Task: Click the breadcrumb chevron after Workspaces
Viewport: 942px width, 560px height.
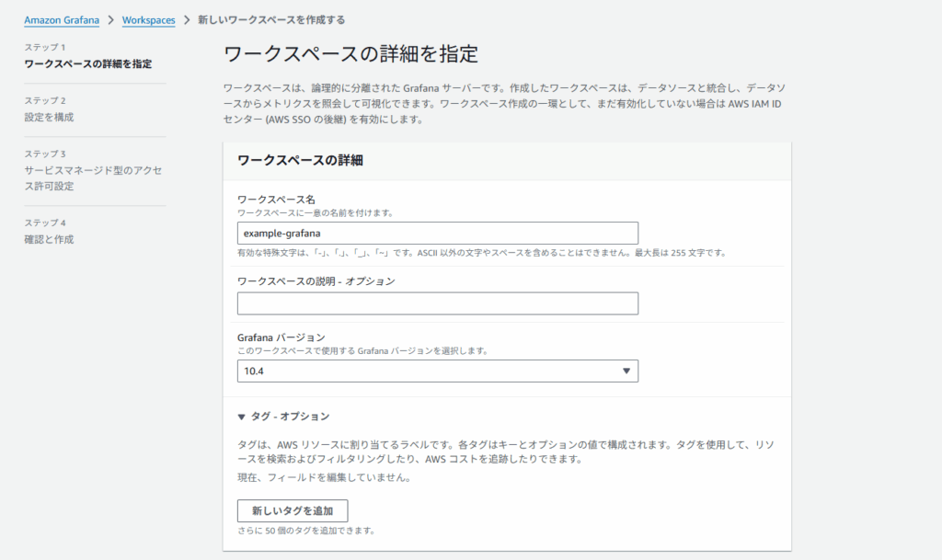Action: click(187, 20)
